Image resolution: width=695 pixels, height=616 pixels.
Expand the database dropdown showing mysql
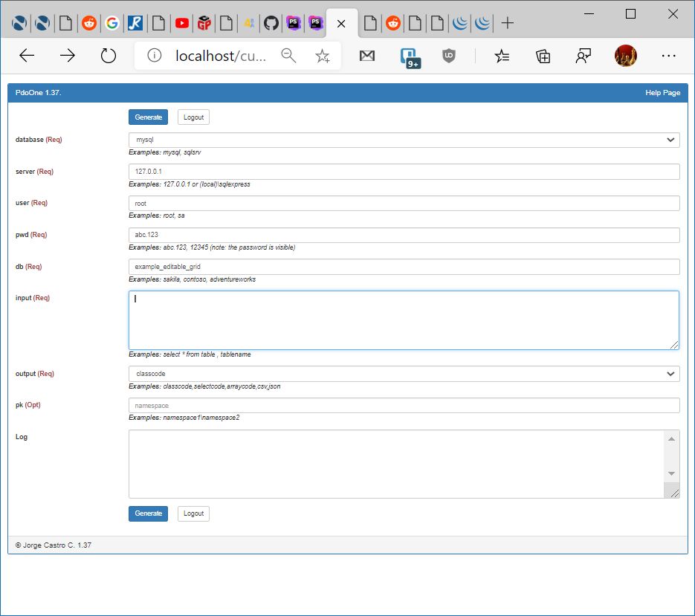point(404,140)
